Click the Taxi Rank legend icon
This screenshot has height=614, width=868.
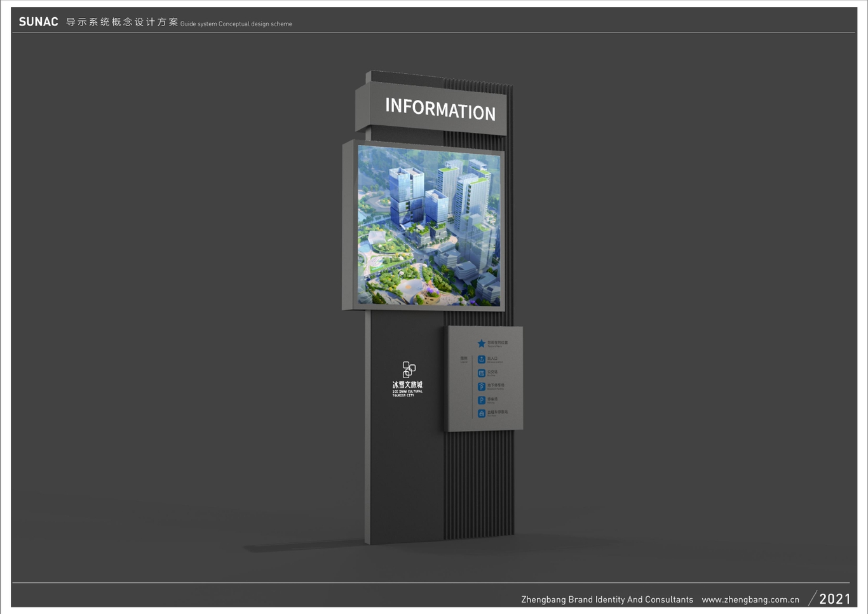point(481,414)
